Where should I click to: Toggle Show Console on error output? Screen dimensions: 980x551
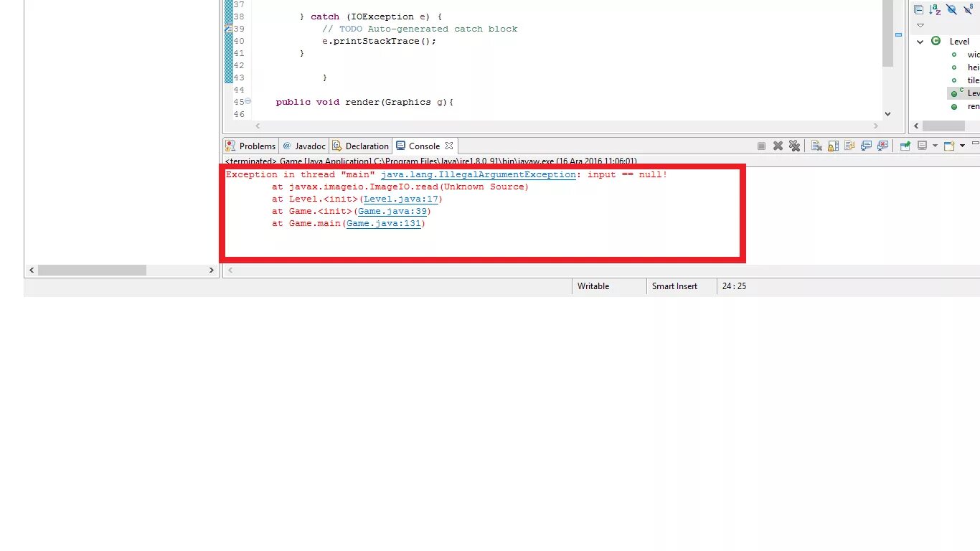[882, 146]
